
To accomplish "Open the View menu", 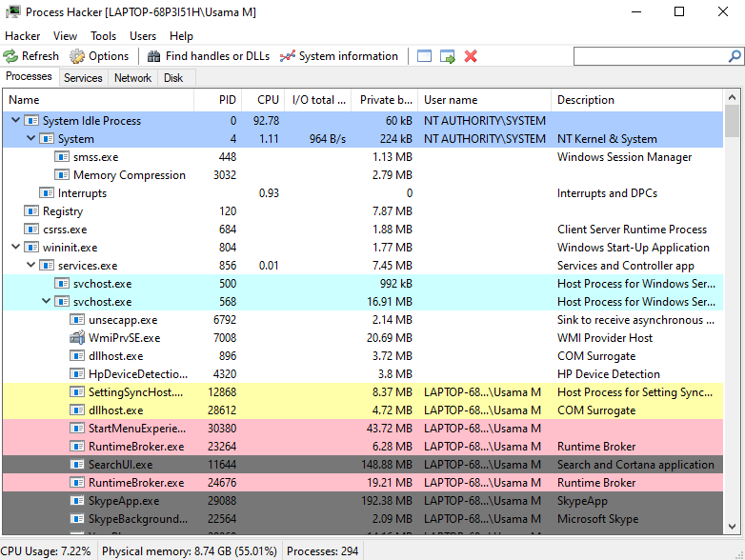I will [x=65, y=36].
